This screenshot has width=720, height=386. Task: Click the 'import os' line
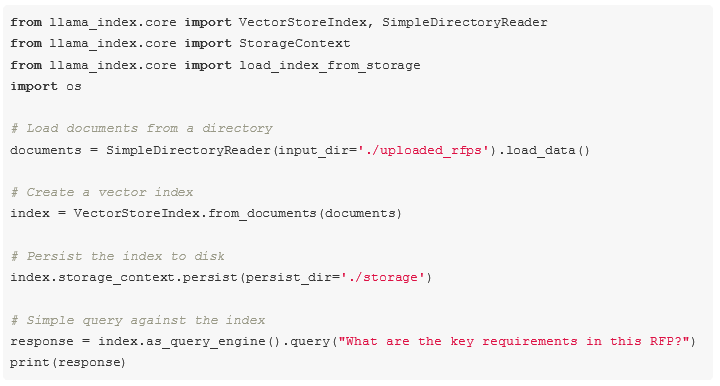pos(46,86)
